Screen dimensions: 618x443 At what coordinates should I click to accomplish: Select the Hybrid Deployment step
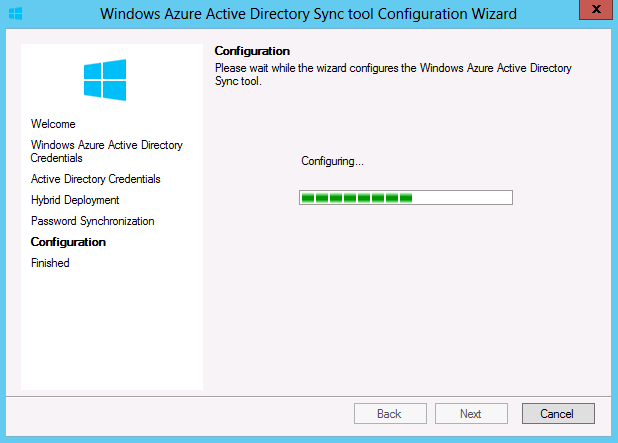(75, 200)
